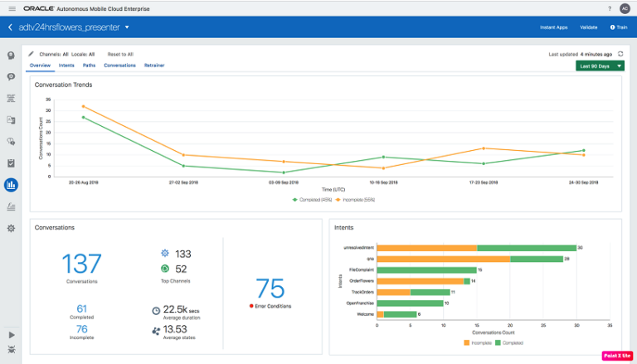The image size is (637, 364).
Task: Open the hamburger navigation menu
Action: (x=11, y=8)
